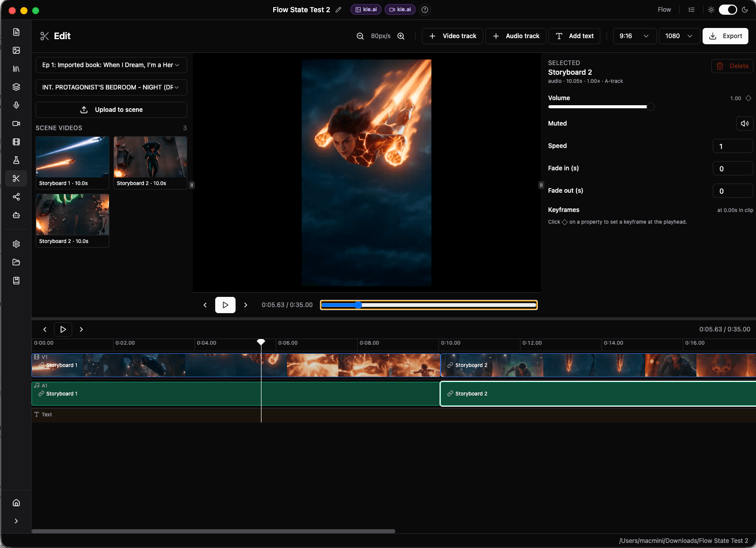The image size is (756, 548).
Task: Click the sun light-mode icon
Action: (x=711, y=10)
